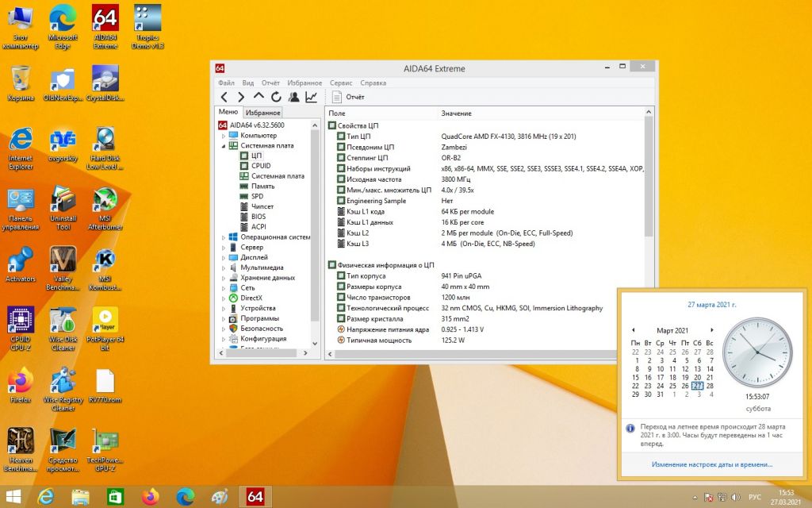Click the AIDA64 Back arrow toolbar icon
The image size is (812, 508).
224,97
